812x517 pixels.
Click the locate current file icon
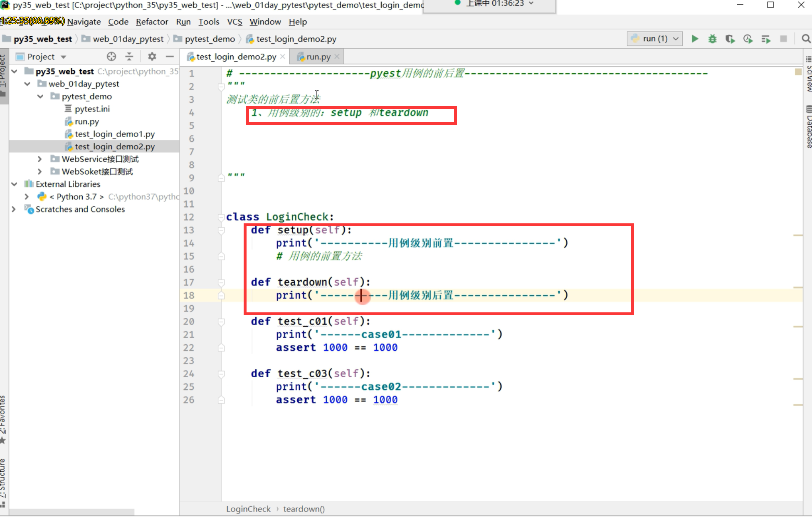(111, 57)
